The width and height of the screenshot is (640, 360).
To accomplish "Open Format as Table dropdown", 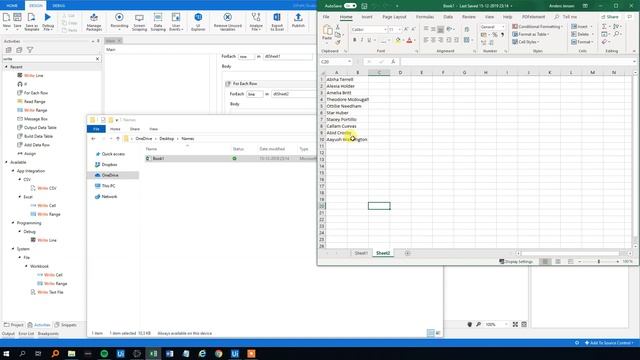I will click(x=531, y=34).
